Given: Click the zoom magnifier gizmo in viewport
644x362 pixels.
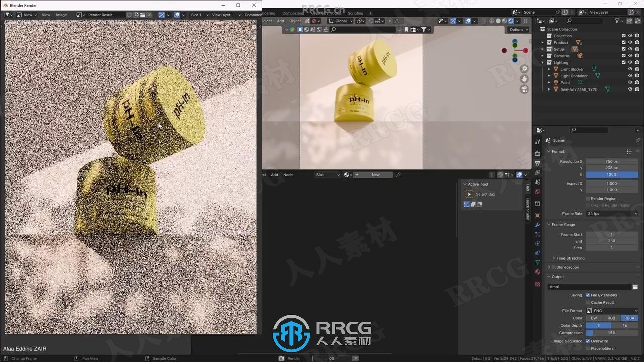Looking at the screenshot, I should pyautogui.click(x=524, y=69).
